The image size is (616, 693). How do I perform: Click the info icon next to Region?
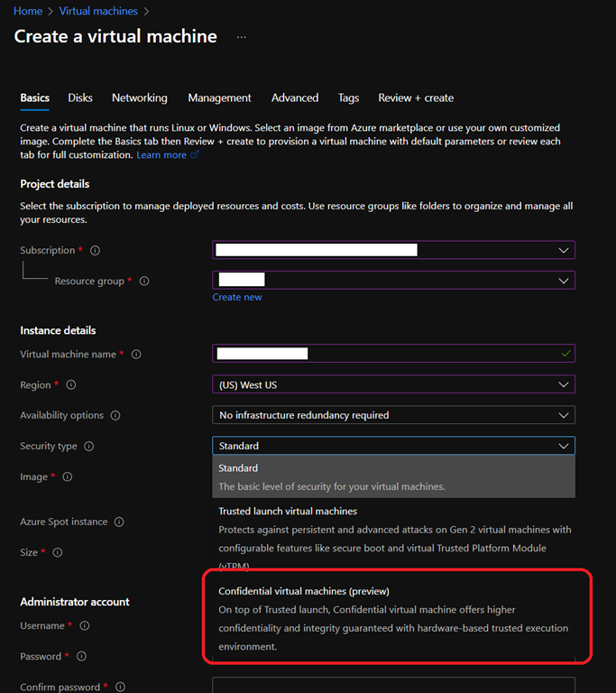71,385
